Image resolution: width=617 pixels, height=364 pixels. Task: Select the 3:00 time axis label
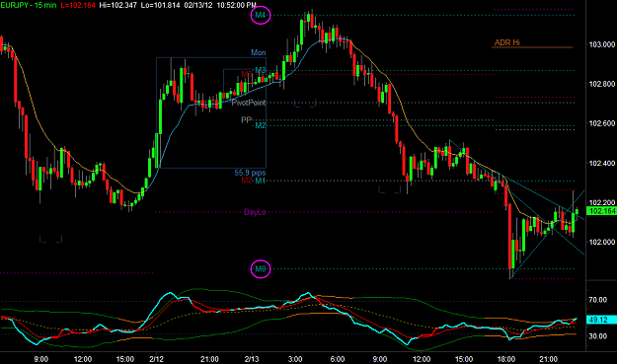295,359
